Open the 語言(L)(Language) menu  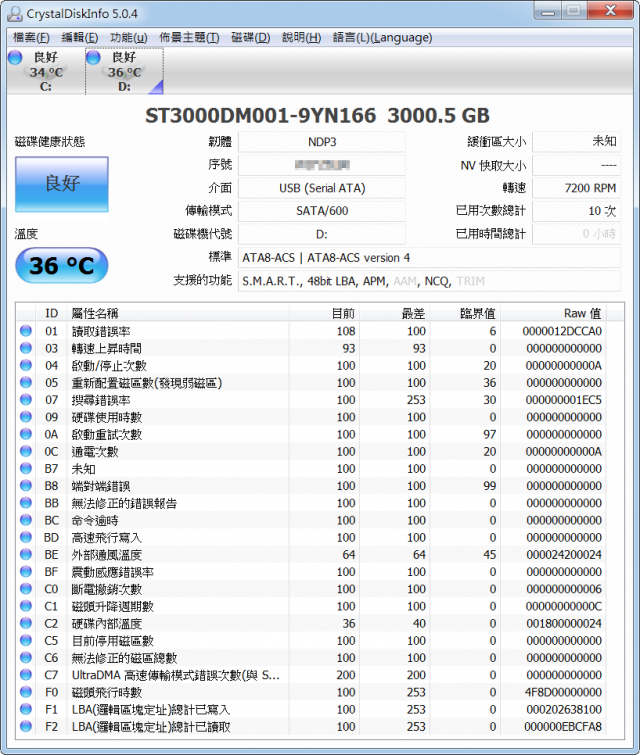382,38
